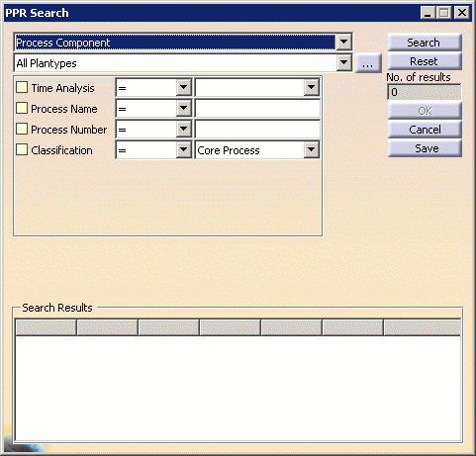Click first Search Results column header
The height and width of the screenshot is (456, 476).
coord(46,327)
